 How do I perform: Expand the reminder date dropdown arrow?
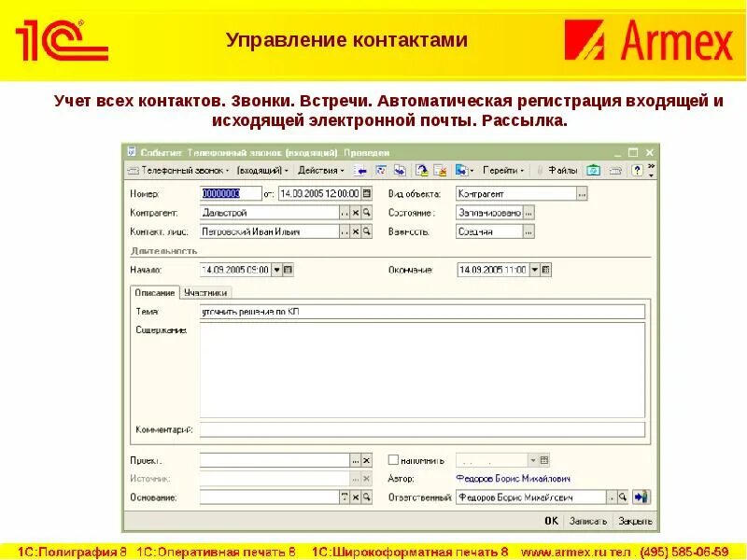533,460
